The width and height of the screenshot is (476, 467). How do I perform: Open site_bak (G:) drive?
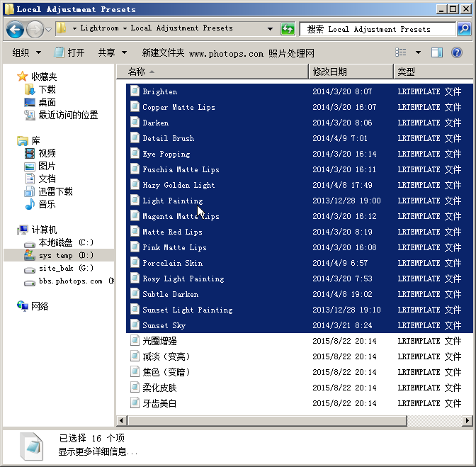pyautogui.click(x=59, y=268)
